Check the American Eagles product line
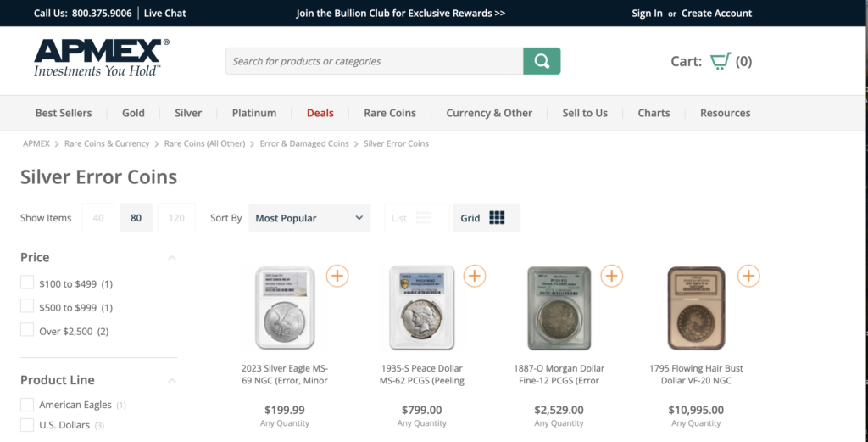This screenshot has width=868, height=442. tap(27, 405)
